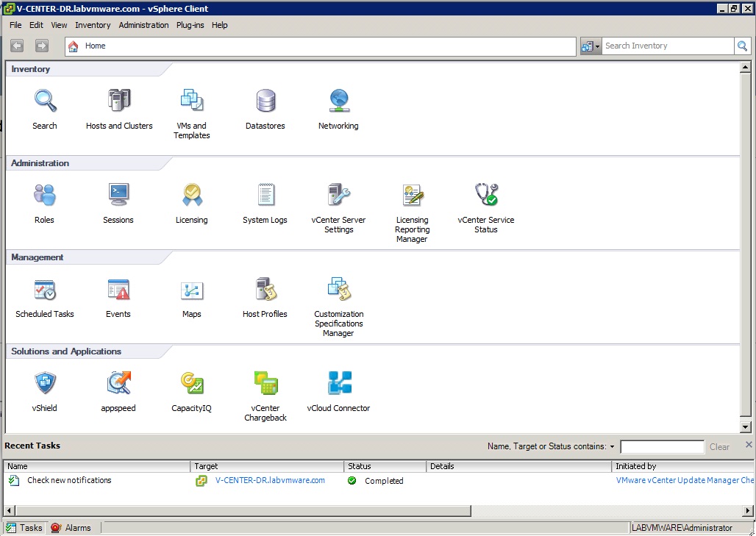Open the search scope dropdown
756x536 pixels.
point(591,46)
